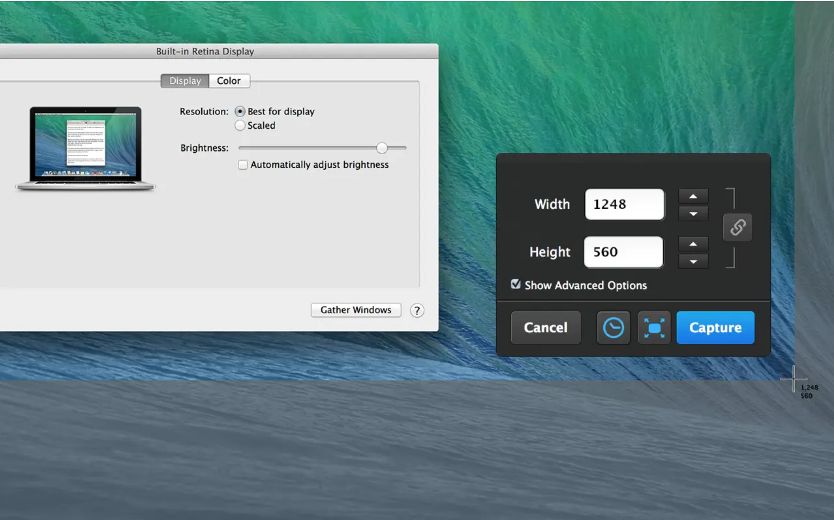
Task: Click the Built-in Retina Display title bar
Action: (219, 51)
